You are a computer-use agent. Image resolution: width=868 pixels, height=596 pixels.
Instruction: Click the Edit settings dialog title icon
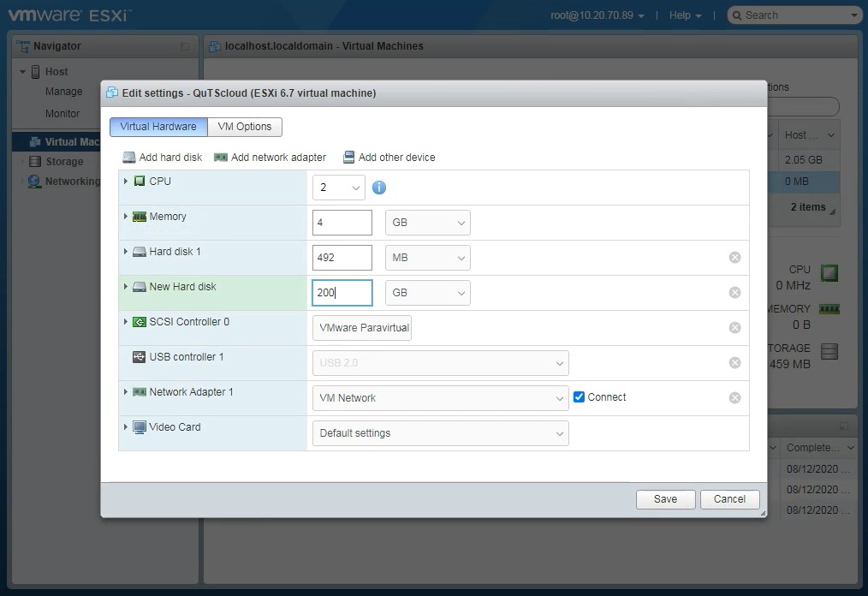click(112, 92)
